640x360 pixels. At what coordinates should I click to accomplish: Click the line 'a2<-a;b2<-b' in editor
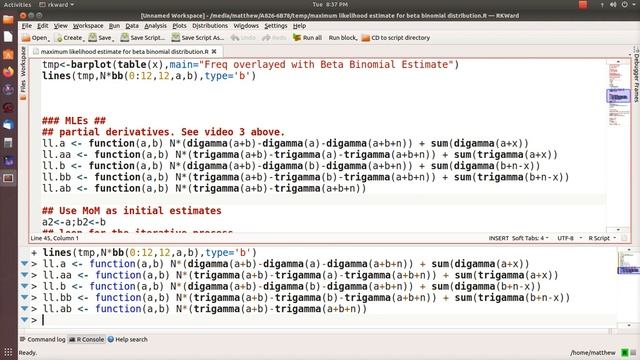[74, 222]
